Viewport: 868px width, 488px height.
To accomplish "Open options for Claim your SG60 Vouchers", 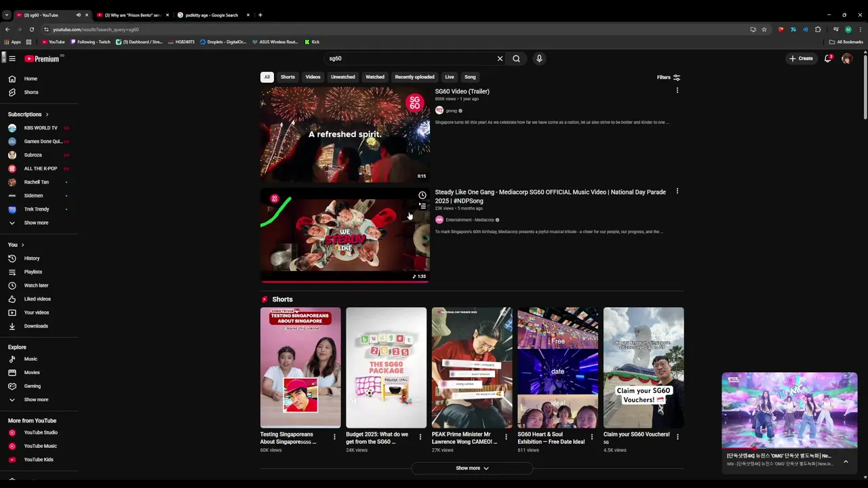I will point(677,437).
